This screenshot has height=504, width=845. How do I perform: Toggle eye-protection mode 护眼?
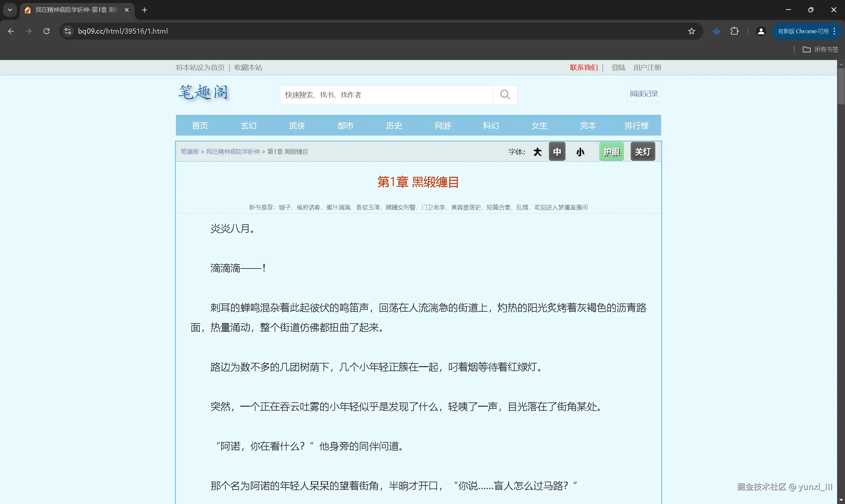tap(611, 151)
